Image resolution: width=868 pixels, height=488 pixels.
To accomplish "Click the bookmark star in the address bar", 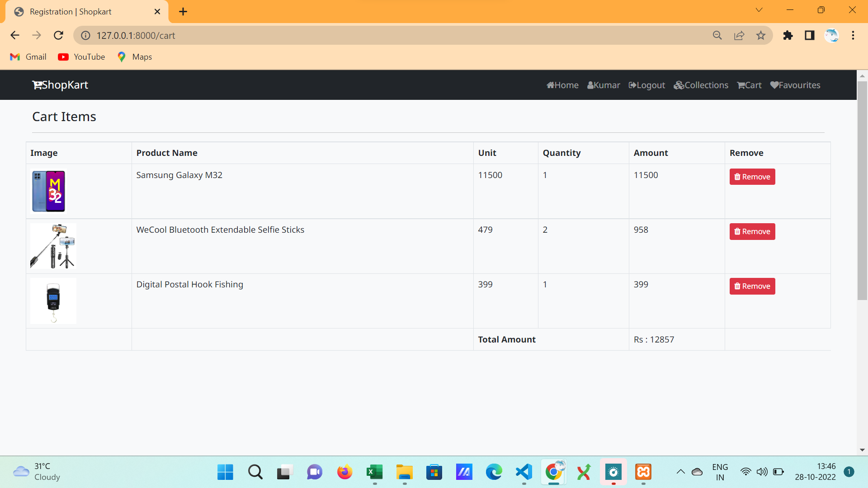I will tap(761, 35).
